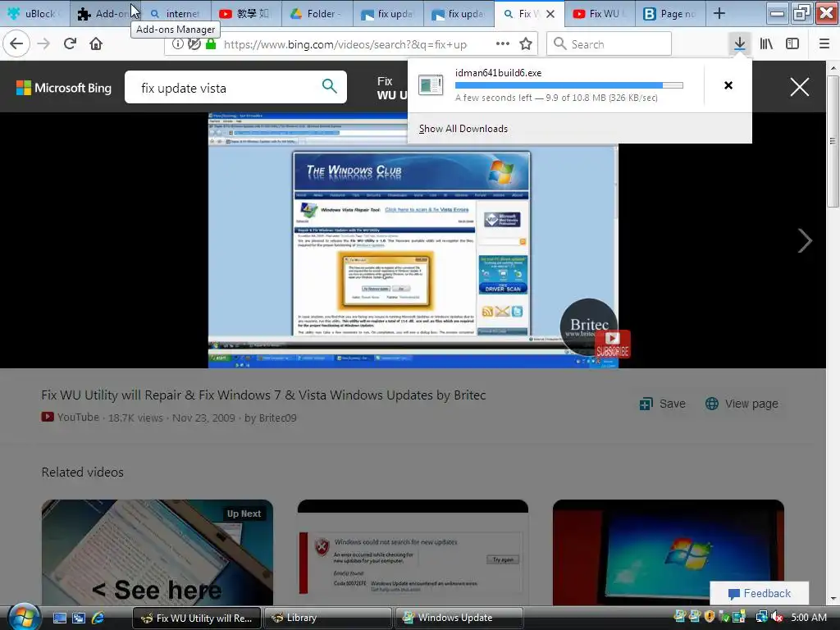Click the security shield tray icon
The image size is (840, 630).
(710, 617)
